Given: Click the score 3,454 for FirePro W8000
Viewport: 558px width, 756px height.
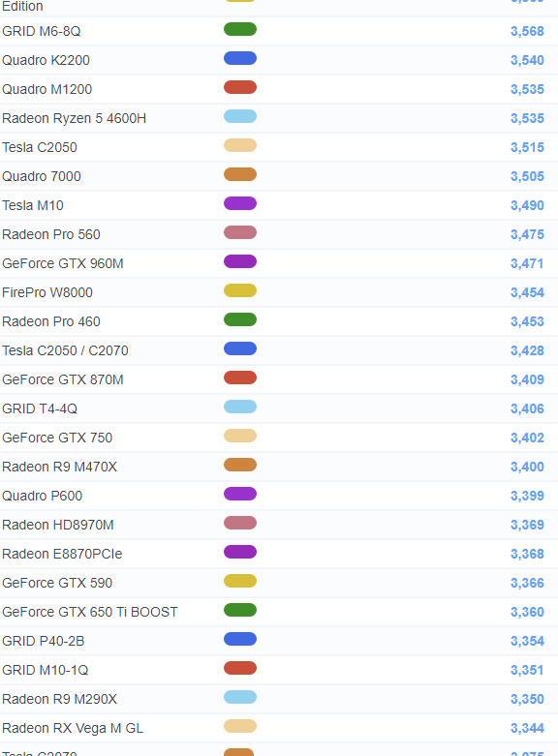Looking at the screenshot, I should [527, 292].
